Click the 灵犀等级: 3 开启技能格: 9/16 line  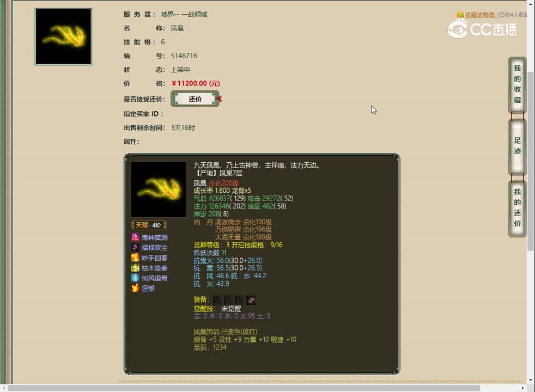point(238,245)
